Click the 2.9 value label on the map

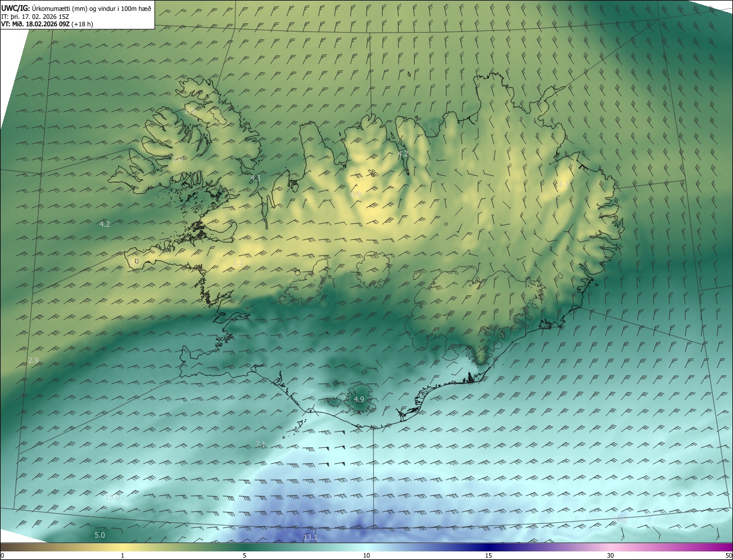pyautogui.click(x=33, y=360)
